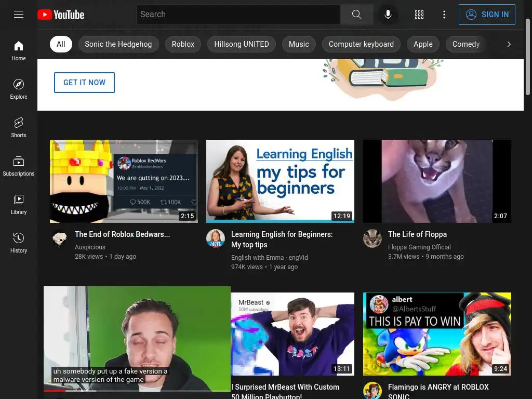Click the YouTube logo
This screenshot has height=399, width=532.
coord(61,15)
